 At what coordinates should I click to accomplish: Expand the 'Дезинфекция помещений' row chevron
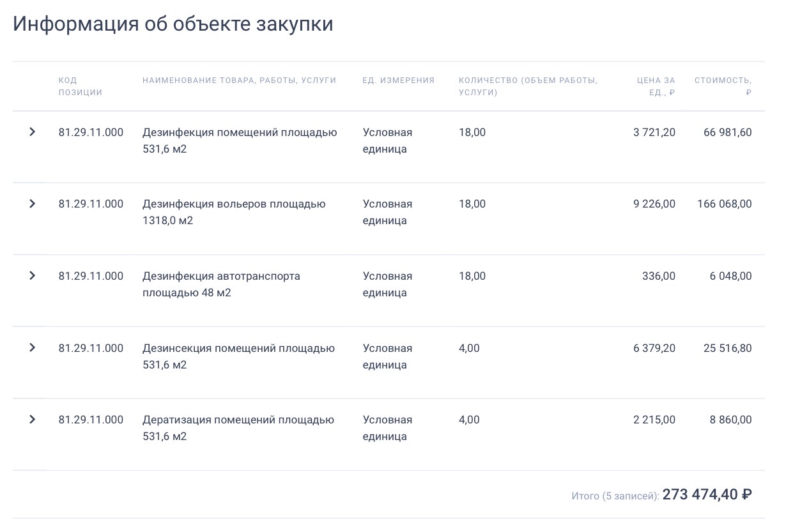32,132
